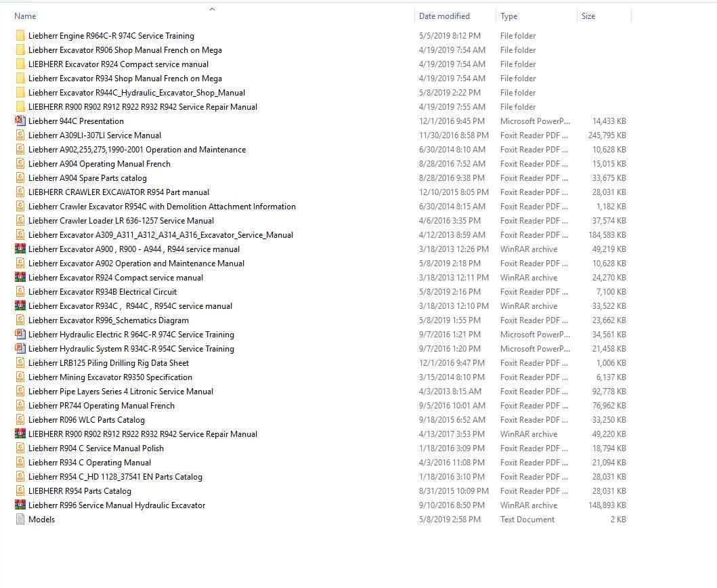Click PDF icon of Liebherr A904 Operating Manual French
The width and height of the screenshot is (717, 588).
coord(20,163)
